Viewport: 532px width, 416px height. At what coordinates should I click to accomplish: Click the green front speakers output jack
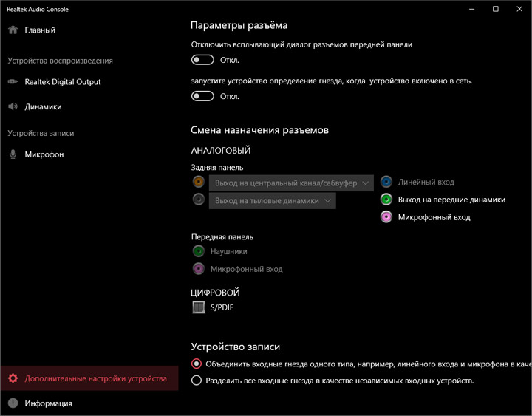pyautogui.click(x=386, y=200)
